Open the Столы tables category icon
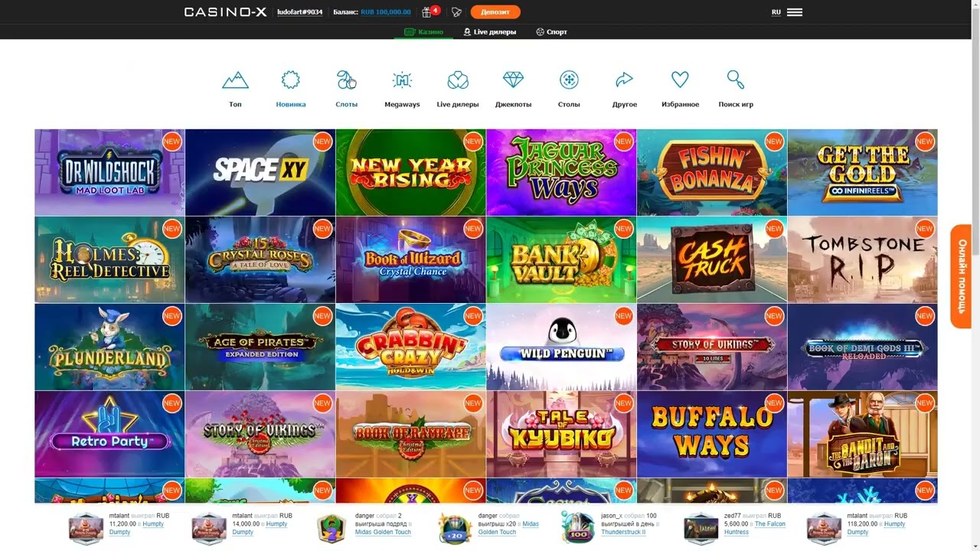 [569, 80]
